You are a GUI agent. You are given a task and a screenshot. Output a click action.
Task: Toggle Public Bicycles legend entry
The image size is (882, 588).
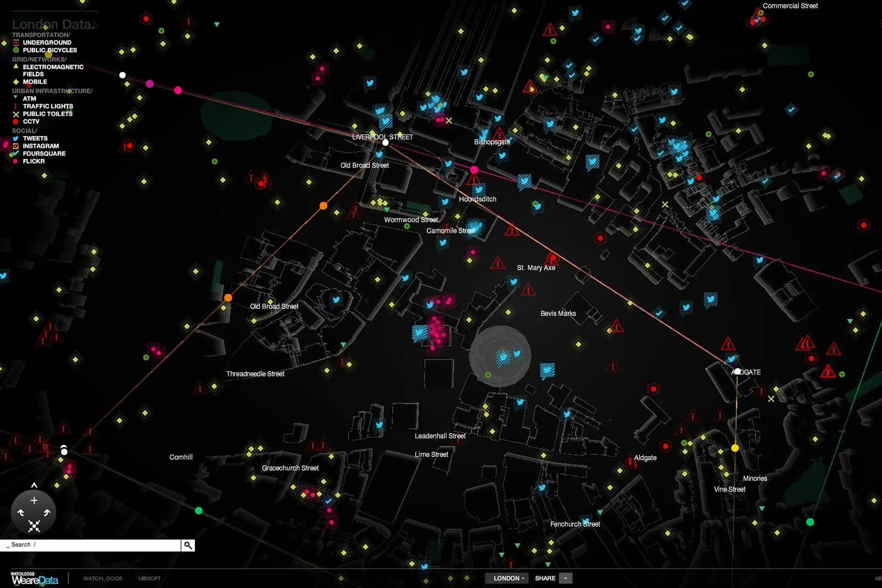coord(50,50)
